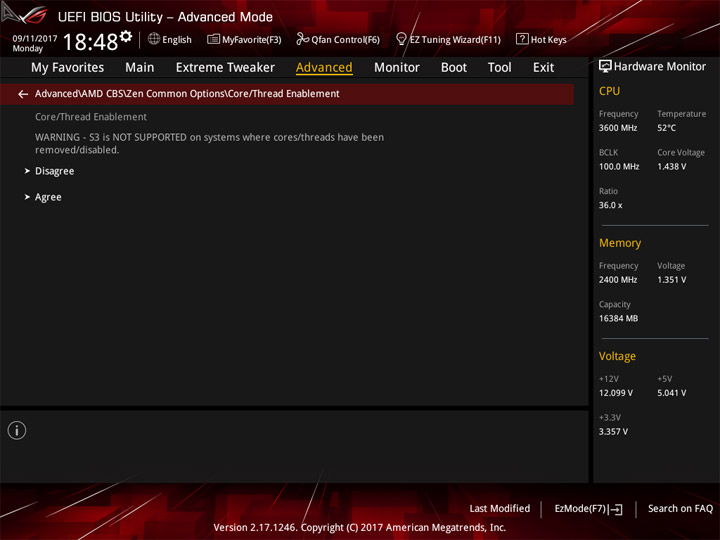The width and height of the screenshot is (720, 540).
Task: Click +12V value 12.099 V
Action: pyautogui.click(x=616, y=393)
